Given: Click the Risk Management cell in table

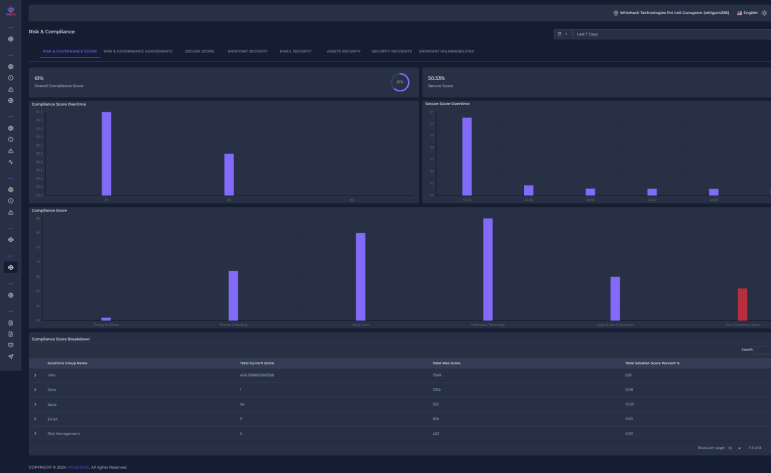Looking at the screenshot, I should [63, 434].
